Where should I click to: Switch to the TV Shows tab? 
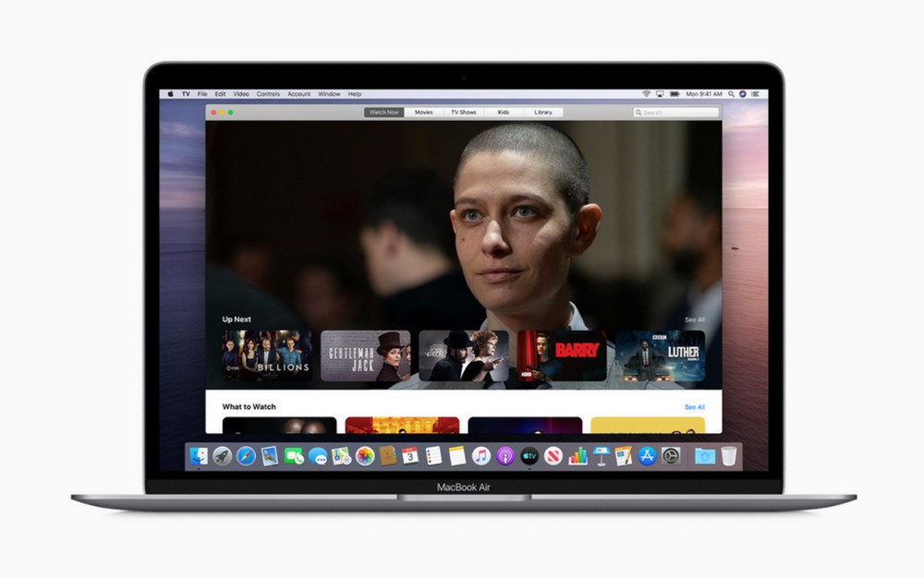pos(463,112)
